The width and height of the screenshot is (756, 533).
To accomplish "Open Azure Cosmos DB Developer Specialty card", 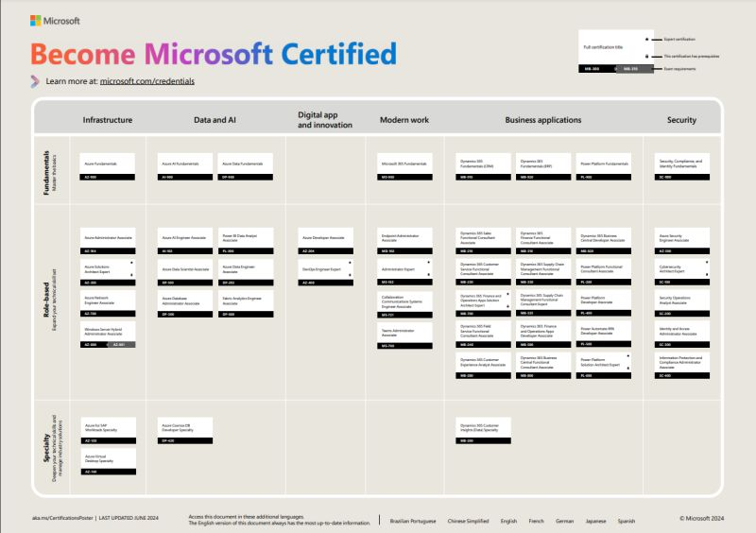I will [x=184, y=431].
